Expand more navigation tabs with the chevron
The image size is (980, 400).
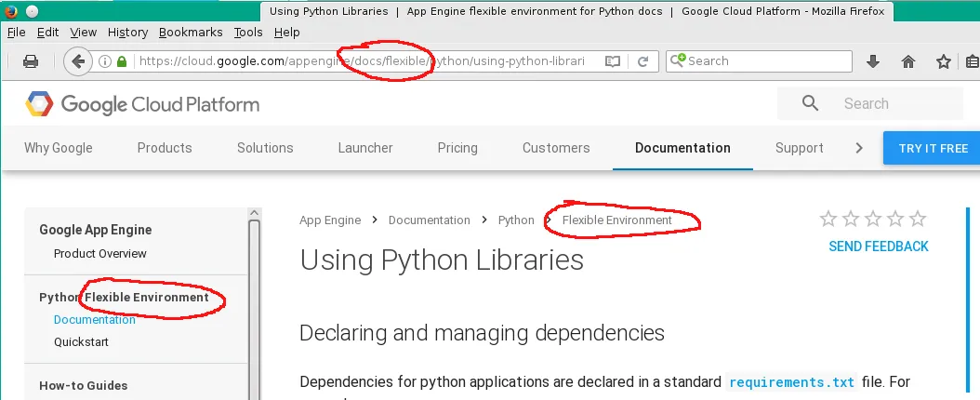859,148
